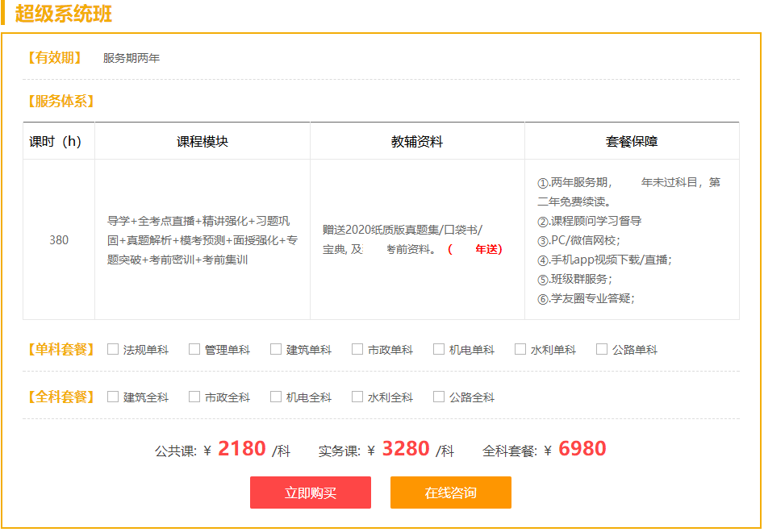Click the 教辅资料 column header
This screenshot has height=532, width=764.
tap(417, 141)
